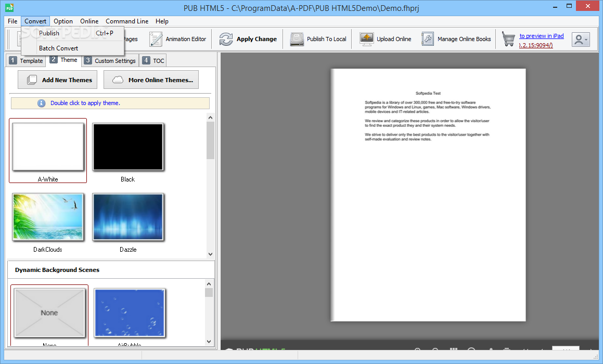The height and width of the screenshot is (364, 603).
Task: Open the Command Line menu
Action: tap(127, 21)
